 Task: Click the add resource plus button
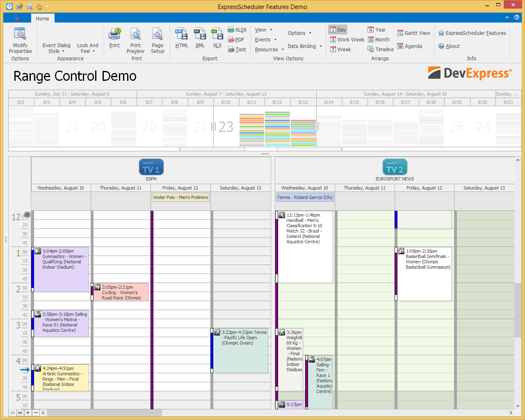tap(28, 413)
